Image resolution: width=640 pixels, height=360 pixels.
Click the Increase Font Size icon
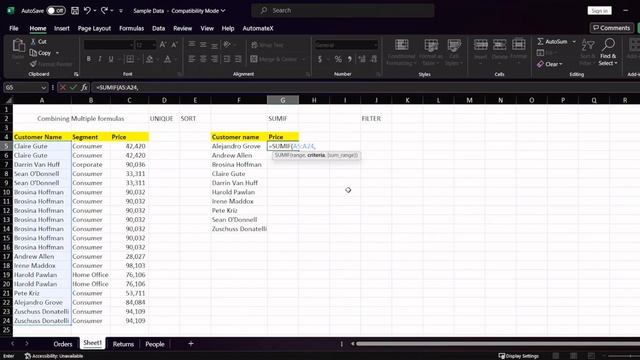(x=163, y=45)
